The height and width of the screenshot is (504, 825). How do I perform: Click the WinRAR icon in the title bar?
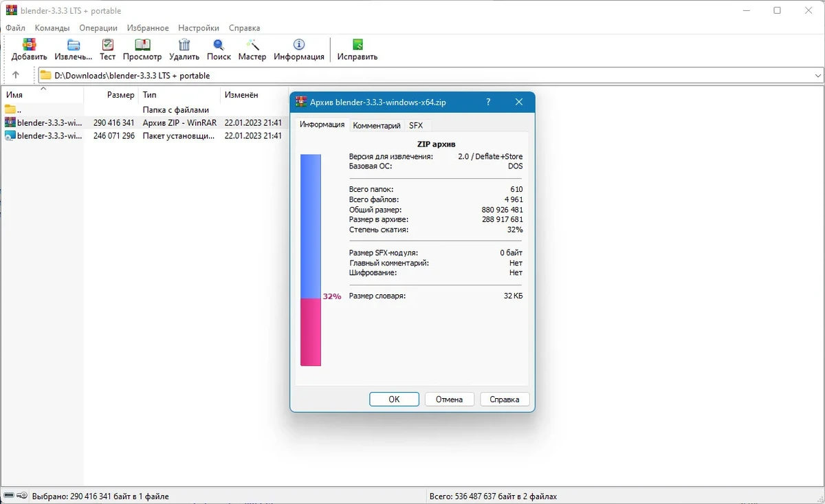tap(11, 10)
